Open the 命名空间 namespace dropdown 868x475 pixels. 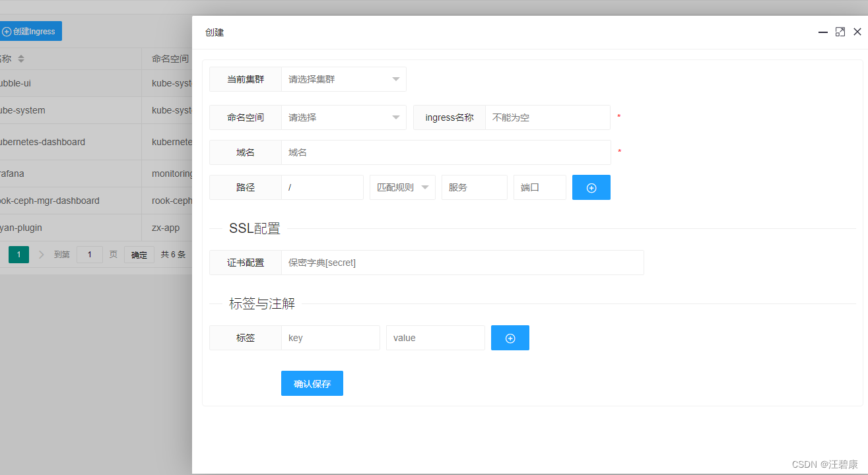click(343, 117)
